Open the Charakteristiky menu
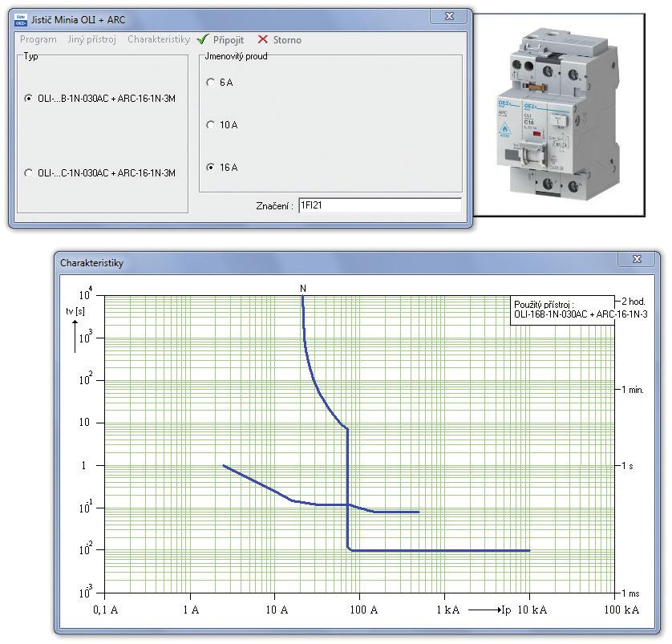The width and height of the screenshot is (672, 644). pyautogui.click(x=159, y=39)
